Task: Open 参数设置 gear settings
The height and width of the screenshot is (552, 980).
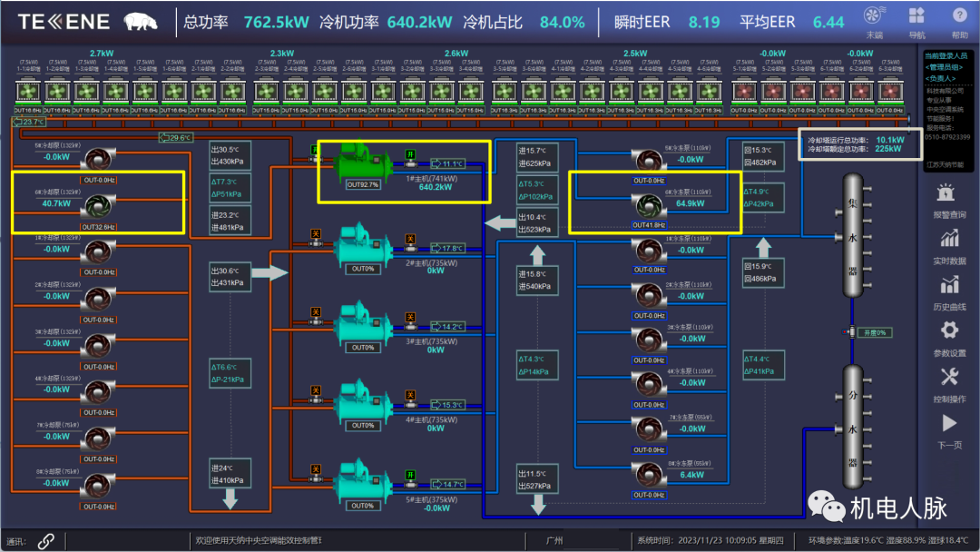Action: click(x=949, y=337)
